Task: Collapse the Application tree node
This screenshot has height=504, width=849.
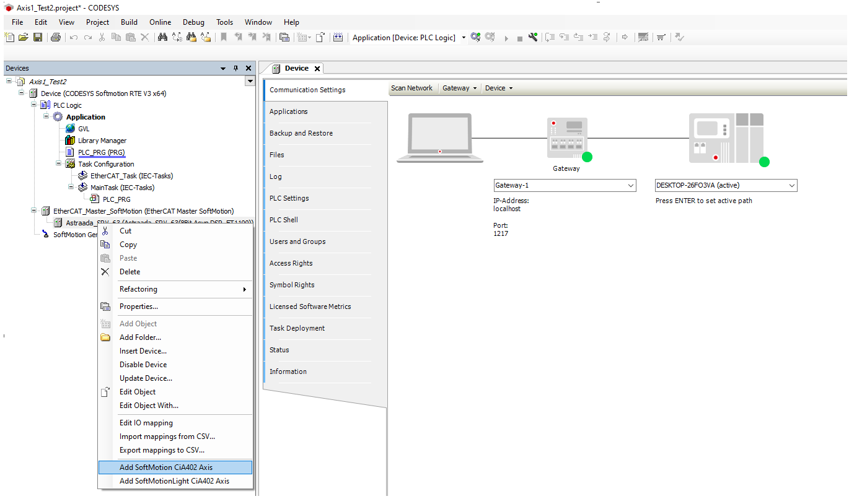Action: (46, 117)
